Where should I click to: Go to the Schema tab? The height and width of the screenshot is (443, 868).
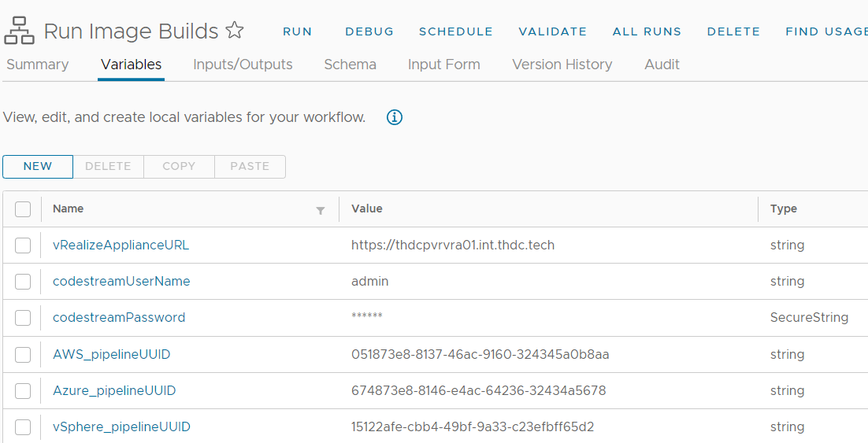[350, 65]
